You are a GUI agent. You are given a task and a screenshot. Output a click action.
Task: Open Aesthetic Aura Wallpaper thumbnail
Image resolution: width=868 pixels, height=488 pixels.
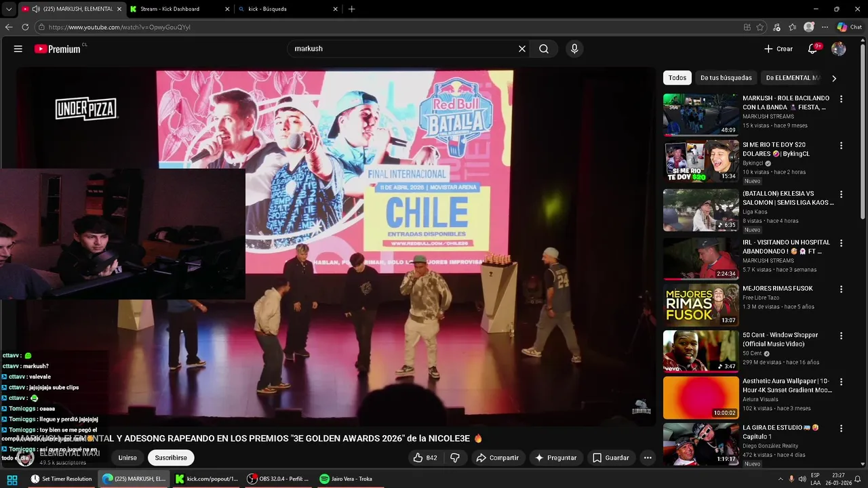pos(701,397)
